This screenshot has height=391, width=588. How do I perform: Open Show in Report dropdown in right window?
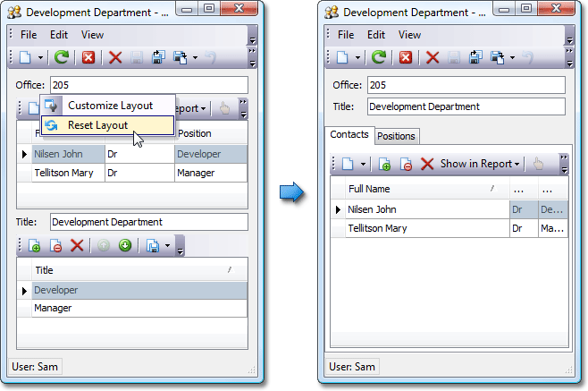point(480,164)
